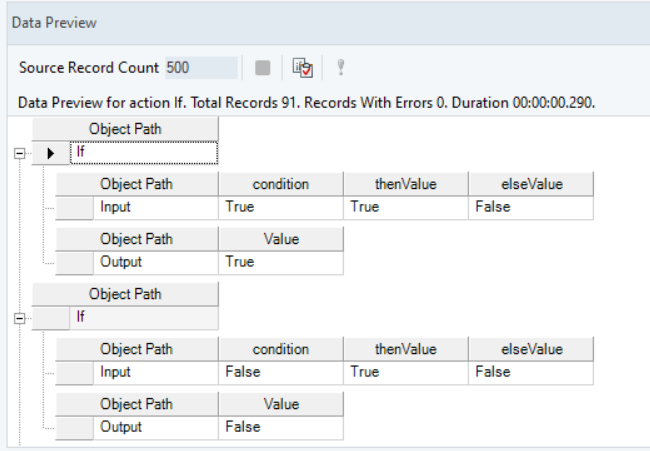Screen dimensions: 650x451
Task: Click the black arrow row indicator
Action: (51, 153)
